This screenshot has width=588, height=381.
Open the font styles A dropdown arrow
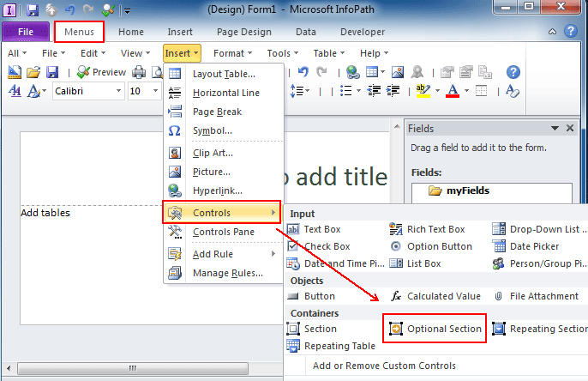[45, 91]
